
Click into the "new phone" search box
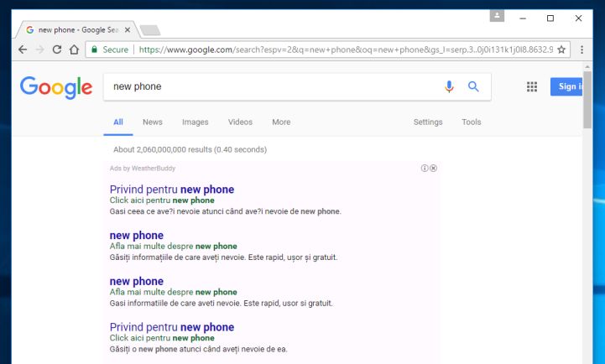click(269, 86)
